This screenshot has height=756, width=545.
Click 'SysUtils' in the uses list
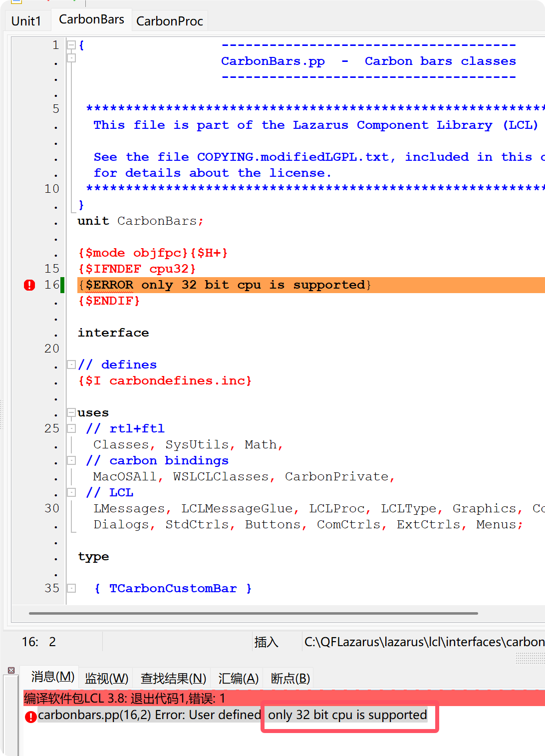(x=197, y=444)
